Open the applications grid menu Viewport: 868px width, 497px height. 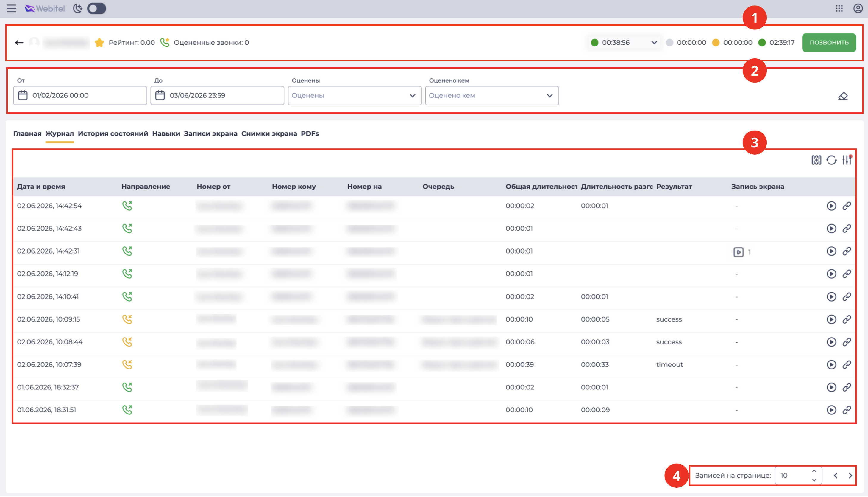pos(839,8)
